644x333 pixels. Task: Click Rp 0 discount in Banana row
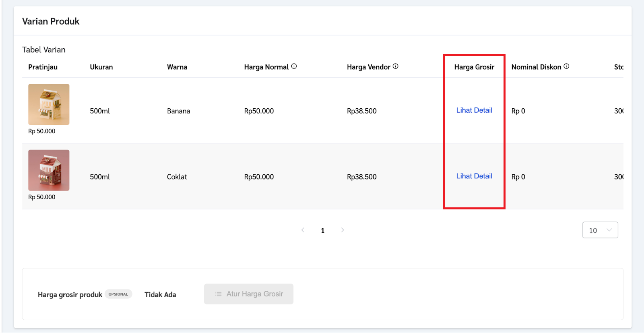coord(518,111)
